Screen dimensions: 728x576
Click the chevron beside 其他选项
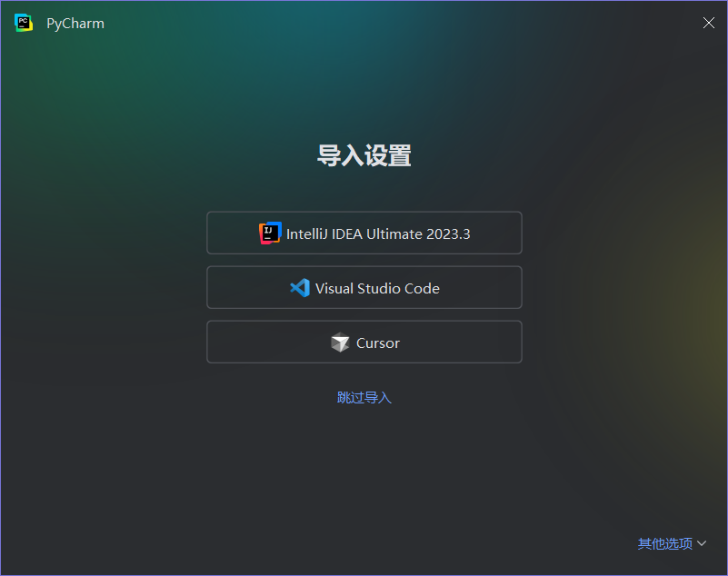(702, 543)
